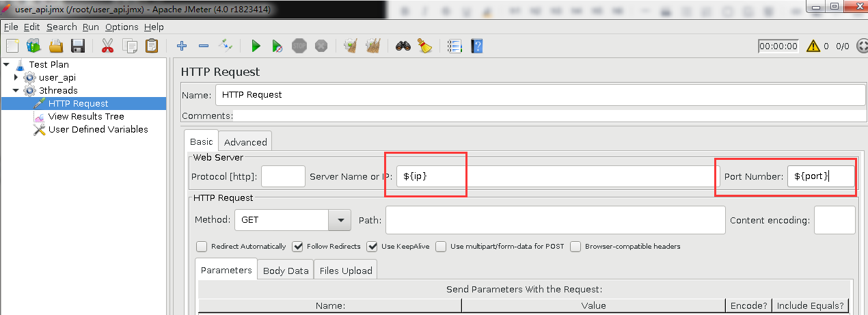
Task: Click the Protocol [http] input field
Action: click(x=283, y=176)
